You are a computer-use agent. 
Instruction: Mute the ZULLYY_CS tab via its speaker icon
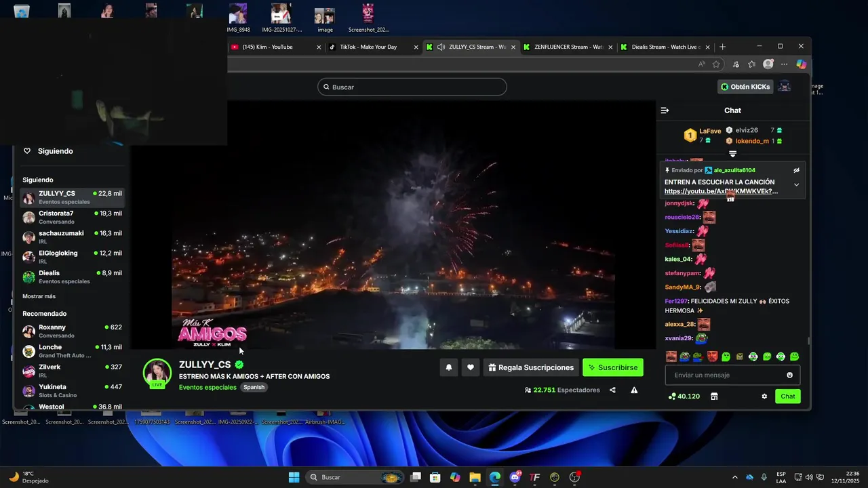click(441, 47)
